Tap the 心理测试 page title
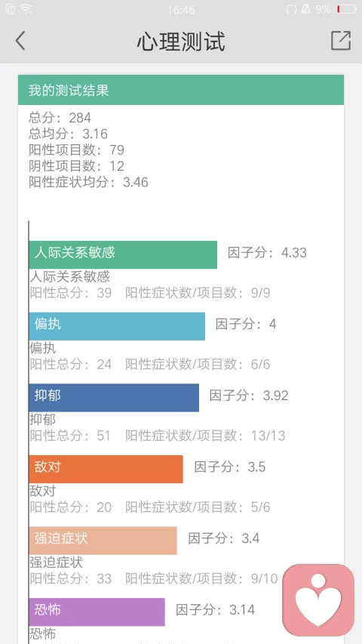 [181, 42]
